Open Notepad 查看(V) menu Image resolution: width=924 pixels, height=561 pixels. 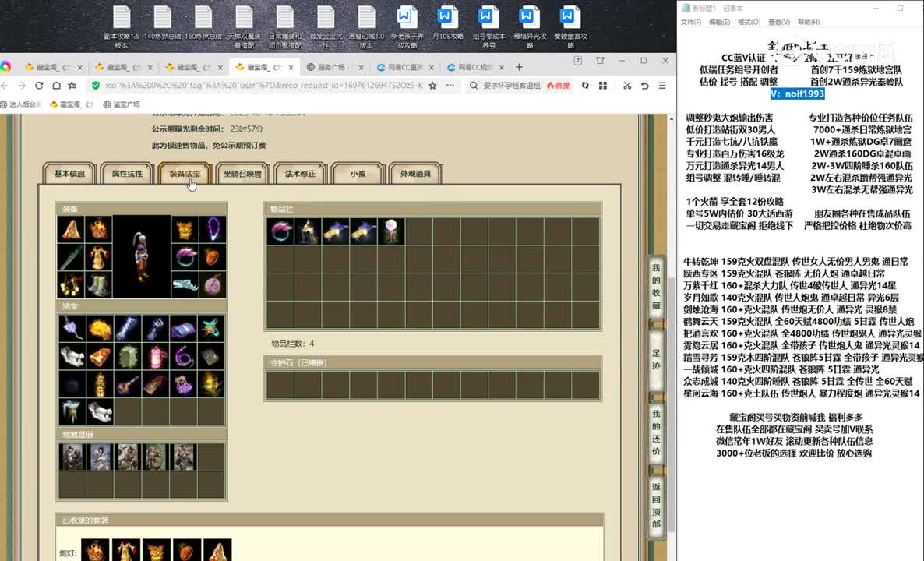click(x=778, y=22)
